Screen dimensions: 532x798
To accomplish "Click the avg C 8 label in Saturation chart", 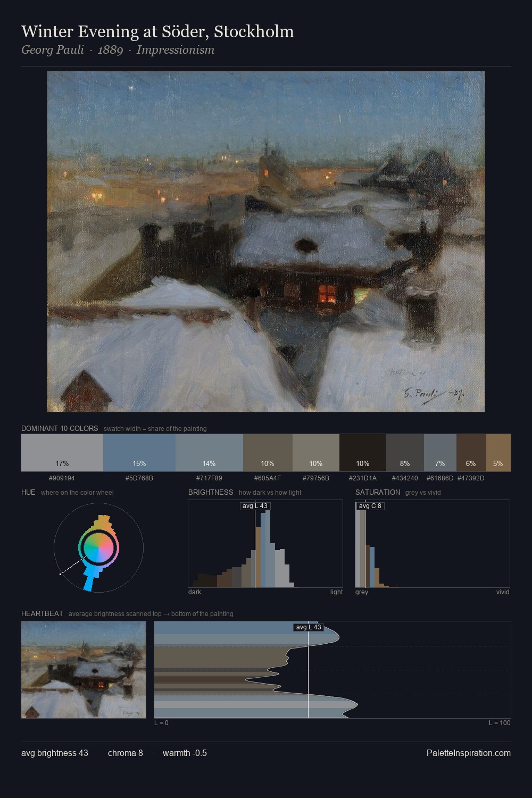I will 370,506.
